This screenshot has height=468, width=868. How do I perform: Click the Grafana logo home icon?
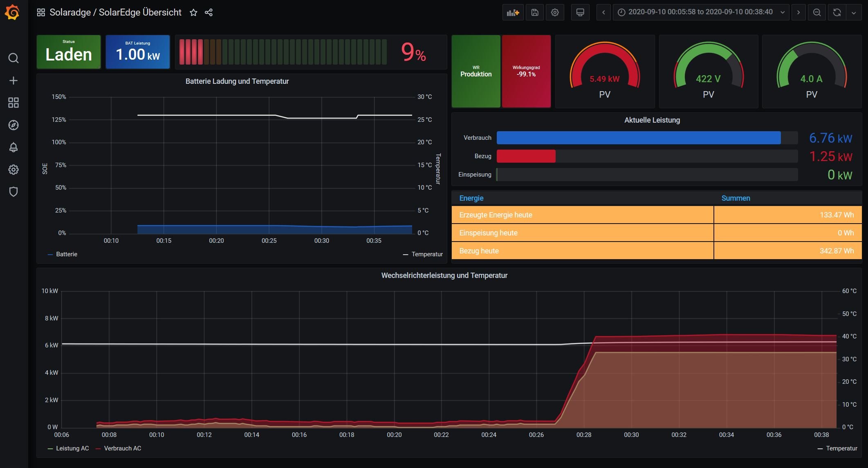12,12
